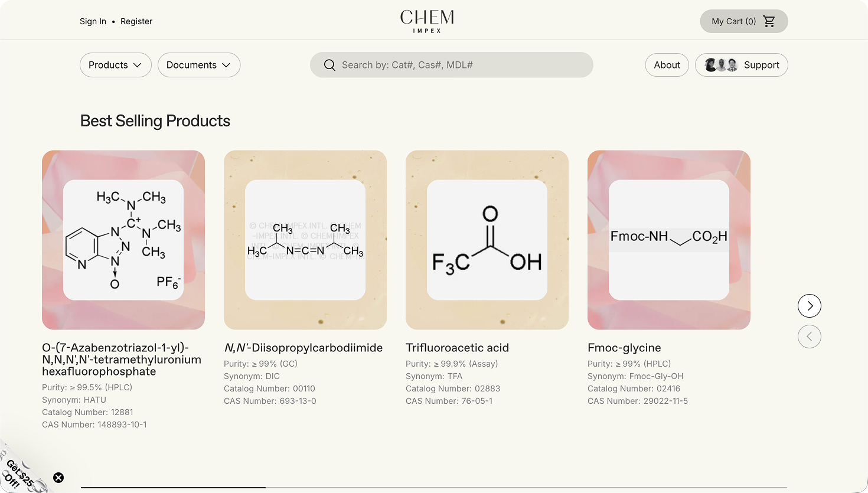Focus the Cat#, Cas#, MDL# search field
This screenshot has width=868, height=493.
pos(461,65)
